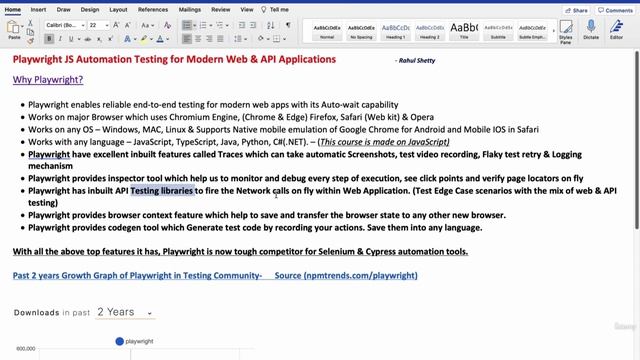This screenshot has width=640, height=360.
Task: Apply paragraph shading fill
Action: (260, 39)
